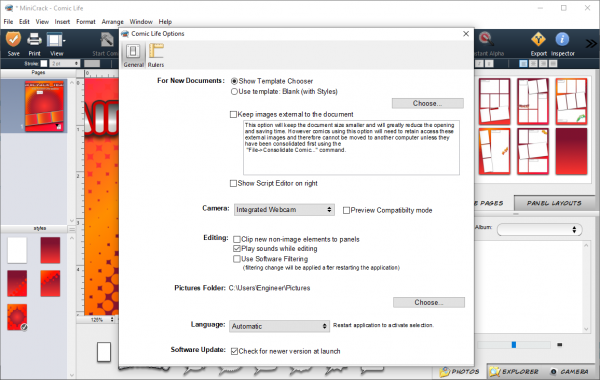Click the Save toolbar icon
Image resolution: width=600 pixels, height=380 pixels.
point(13,43)
